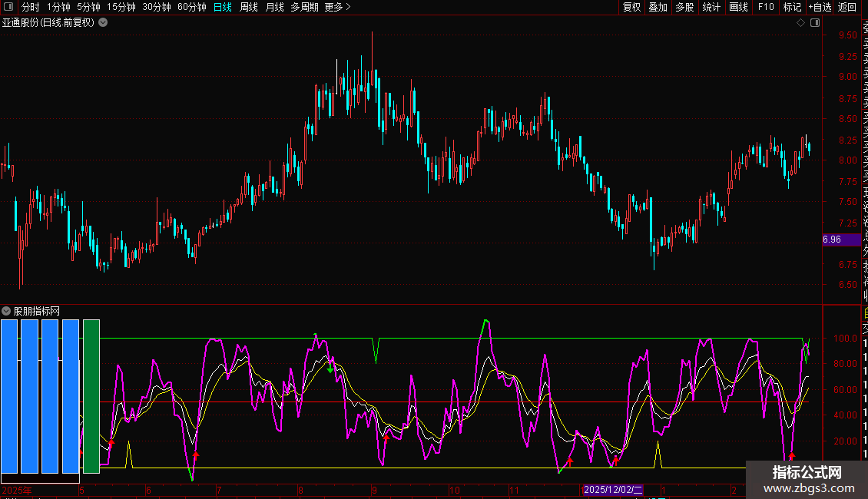Open the 复权 adjustment options
This screenshot has height=499, width=868.
(x=631, y=7)
